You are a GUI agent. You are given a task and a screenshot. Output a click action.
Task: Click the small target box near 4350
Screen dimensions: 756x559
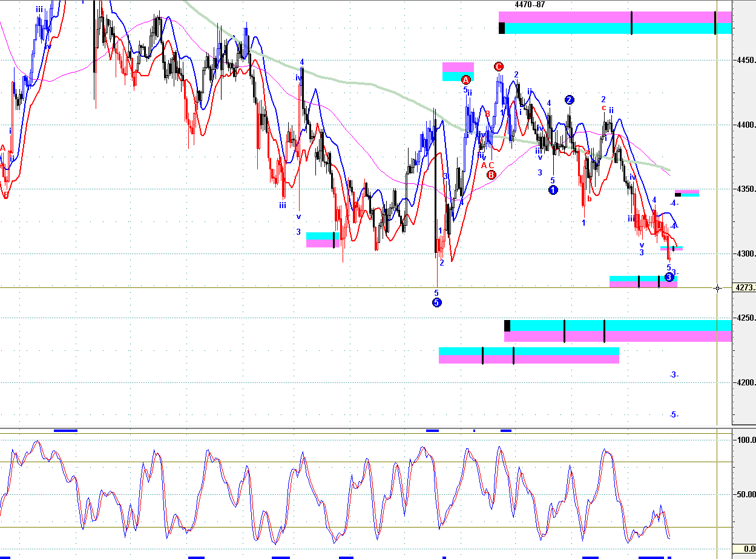(687, 194)
